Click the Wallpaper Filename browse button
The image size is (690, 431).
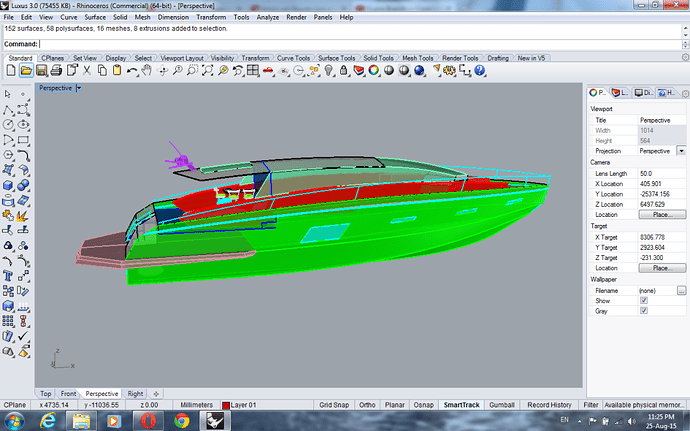point(680,290)
